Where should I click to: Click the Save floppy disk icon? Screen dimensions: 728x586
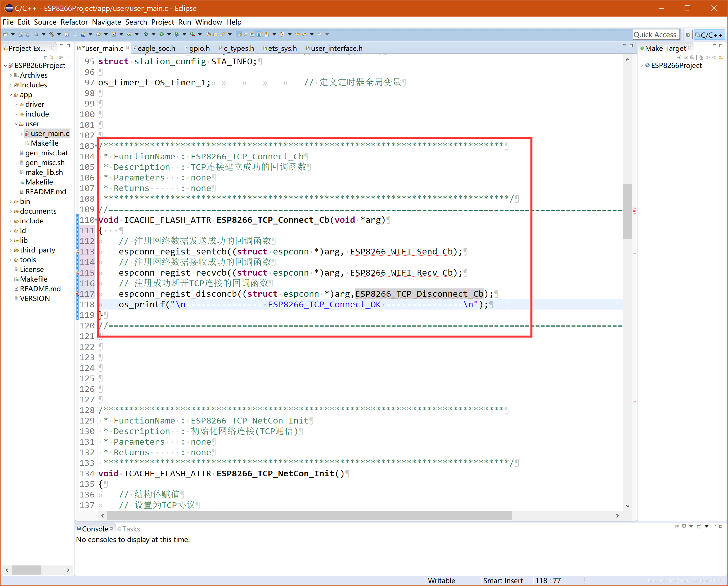click(x=21, y=35)
